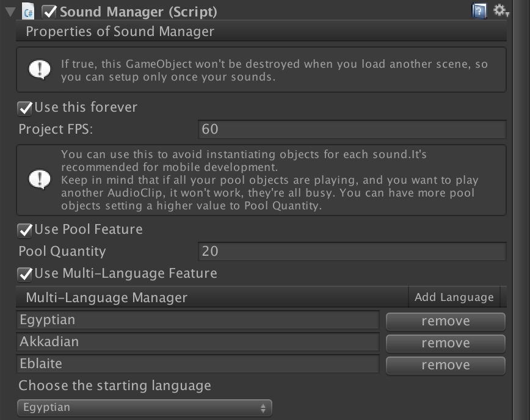Open the component settings gear menu

coord(501,10)
